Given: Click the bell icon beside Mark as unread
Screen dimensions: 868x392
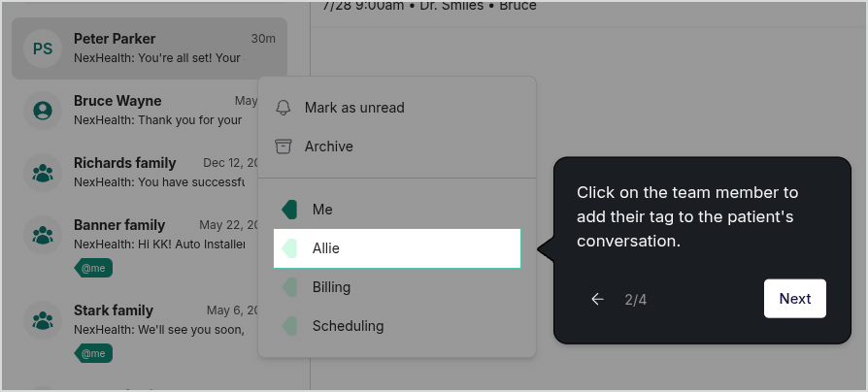Looking at the screenshot, I should click(283, 108).
